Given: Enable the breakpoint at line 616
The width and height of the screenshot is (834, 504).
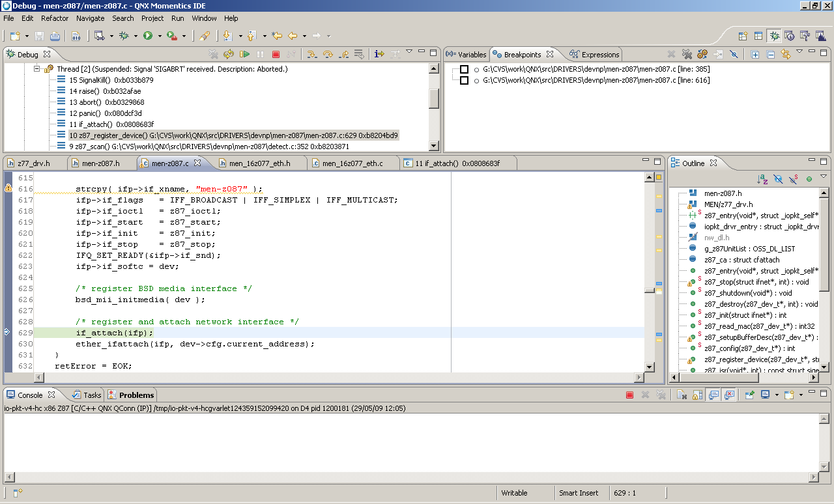Looking at the screenshot, I should coord(464,81).
